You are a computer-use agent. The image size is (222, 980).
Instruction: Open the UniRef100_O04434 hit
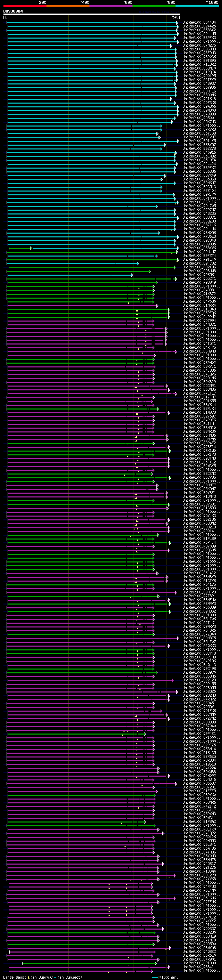pyautogui.click(x=199, y=23)
